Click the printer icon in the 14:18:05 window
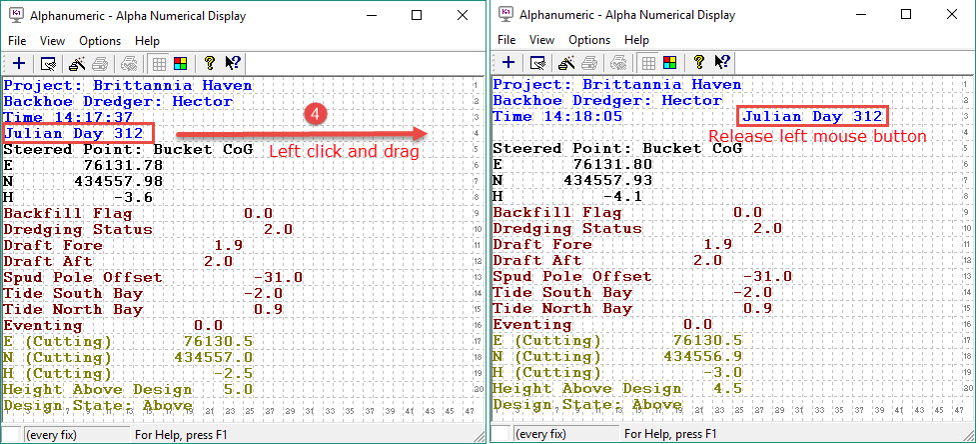The height and width of the screenshot is (444, 980). click(589, 62)
